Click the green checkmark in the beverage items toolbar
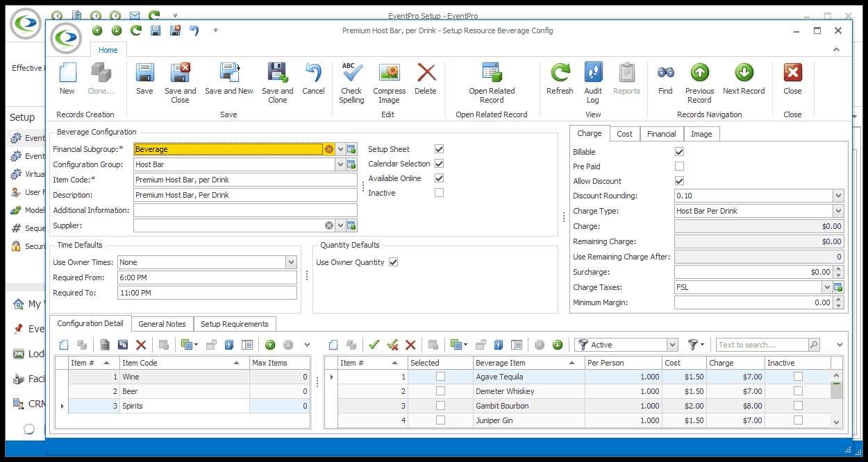Screen dimensions: 868x462 [374, 345]
